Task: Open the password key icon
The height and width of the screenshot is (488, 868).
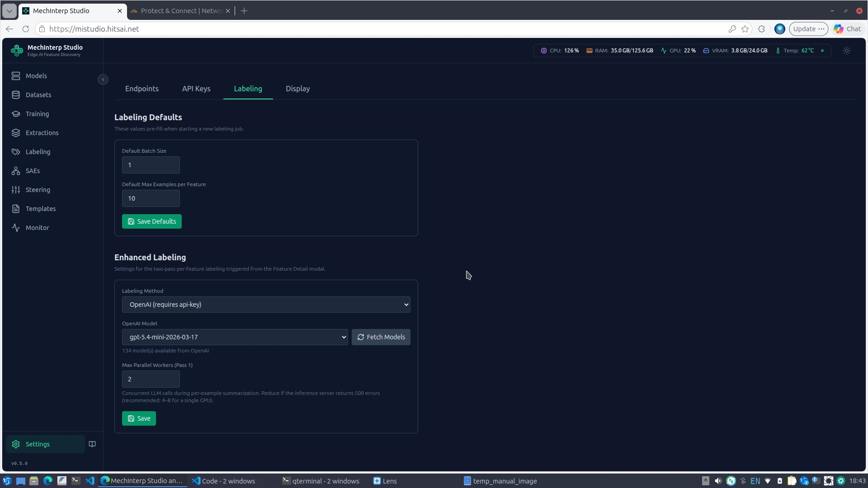Action: (732, 29)
